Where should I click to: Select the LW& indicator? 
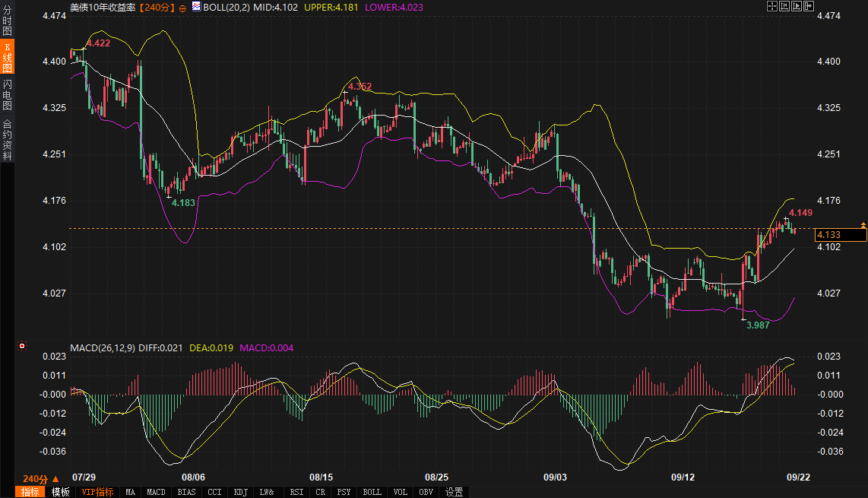pyautogui.click(x=267, y=492)
